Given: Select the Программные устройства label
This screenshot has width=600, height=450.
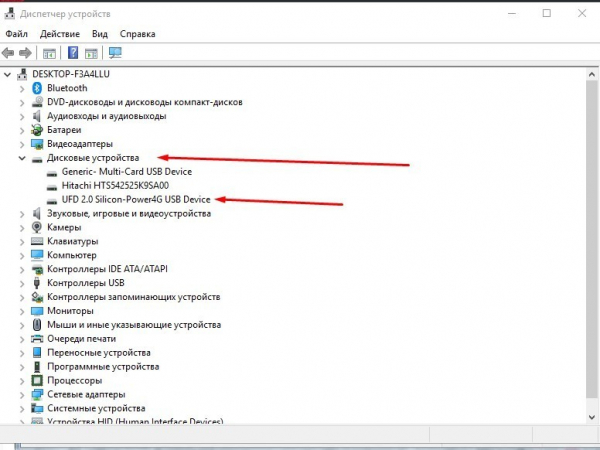Looking at the screenshot, I should click(103, 367).
